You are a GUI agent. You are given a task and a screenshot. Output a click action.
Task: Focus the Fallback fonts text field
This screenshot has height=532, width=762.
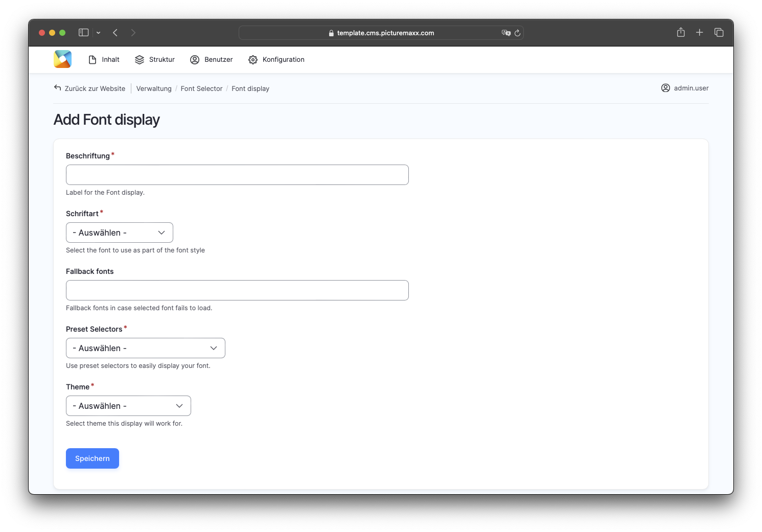coord(237,290)
